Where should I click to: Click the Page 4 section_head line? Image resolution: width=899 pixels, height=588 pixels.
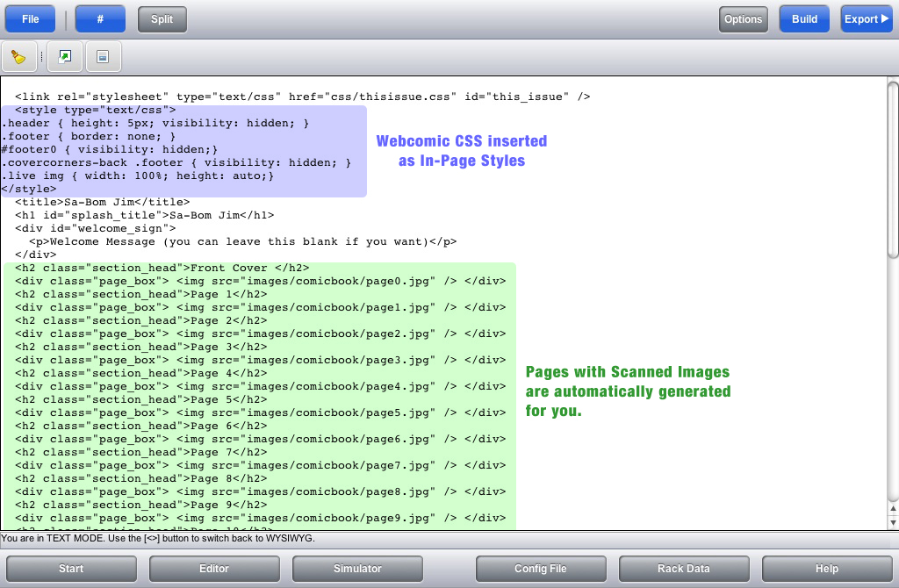pyautogui.click(x=141, y=374)
